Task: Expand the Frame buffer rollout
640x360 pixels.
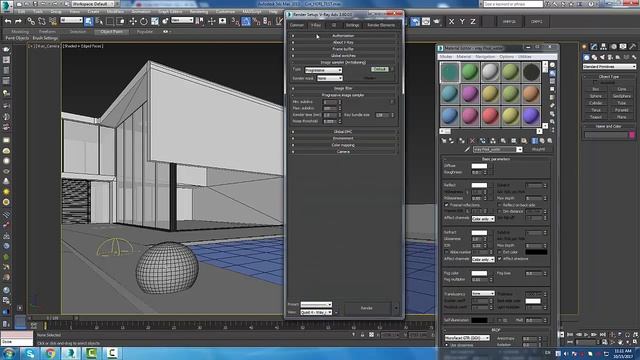Action: (x=343, y=49)
